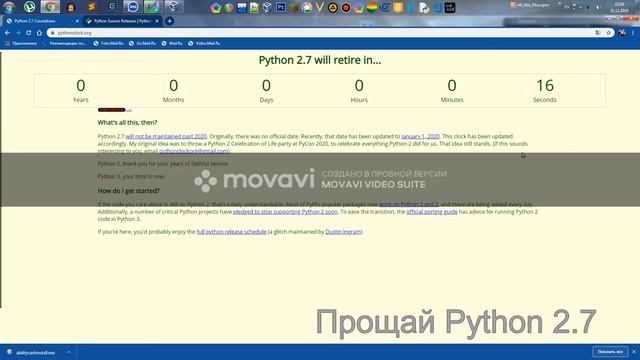The height and width of the screenshot is (360, 640).
Task: Open the Приложения apps bookmark
Action: coord(20,43)
